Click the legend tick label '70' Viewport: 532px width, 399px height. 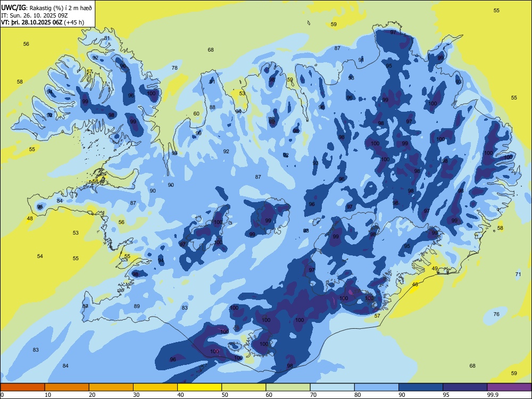point(313,395)
